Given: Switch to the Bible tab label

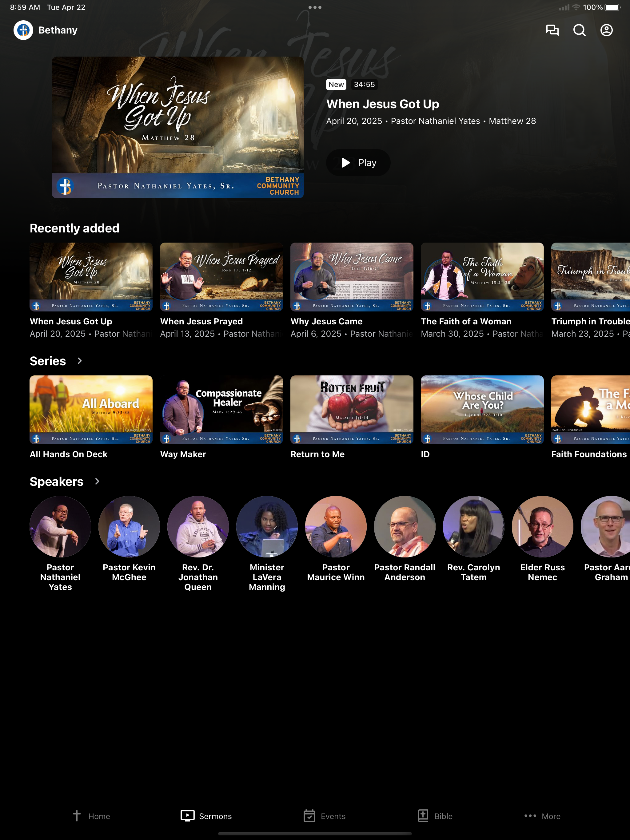Looking at the screenshot, I should coord(444,816).
